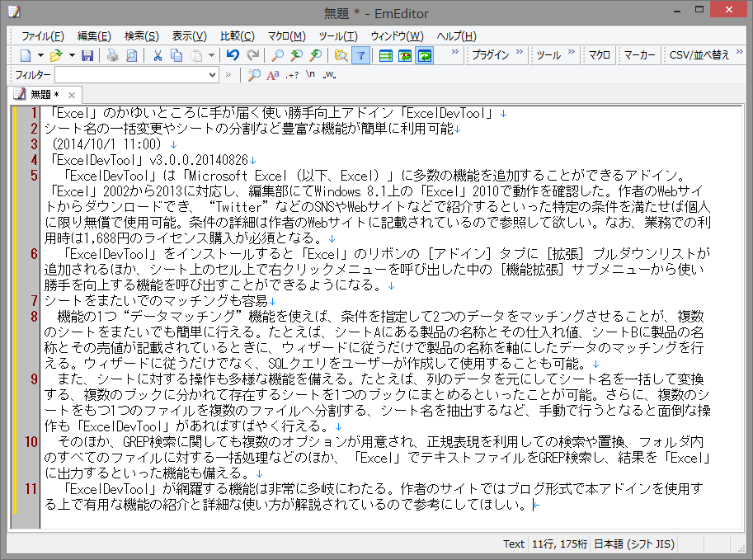Screen dimensions: 753x560
Task: Expand the filter toolbar chevron
Action: 228,74
